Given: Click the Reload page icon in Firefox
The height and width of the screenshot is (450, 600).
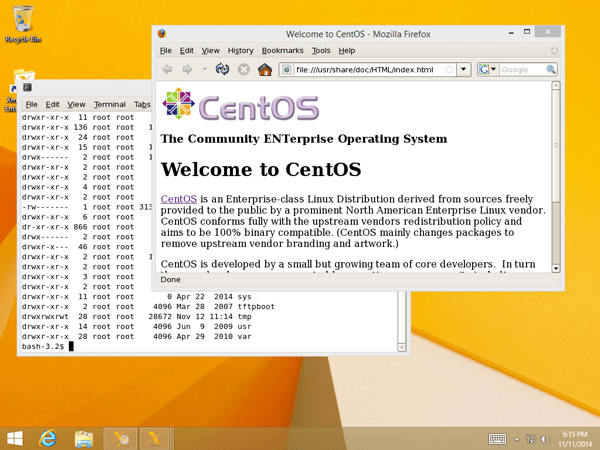Looking at the screenshot, I should (x=223, y=69).
